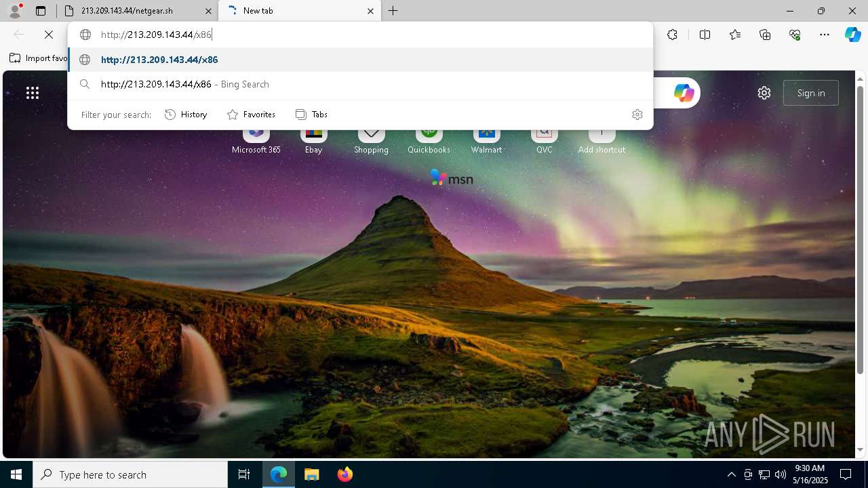Filter search by Tabs

[312, 115]
